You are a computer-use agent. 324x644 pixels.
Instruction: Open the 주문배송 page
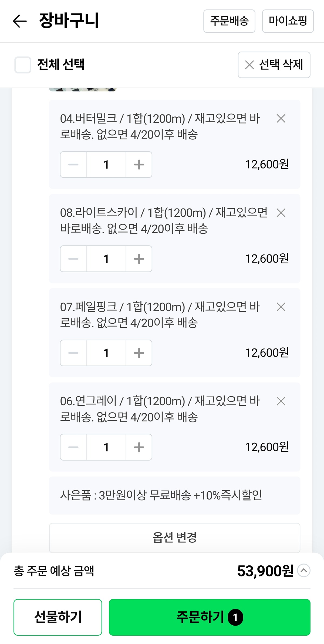229,21
